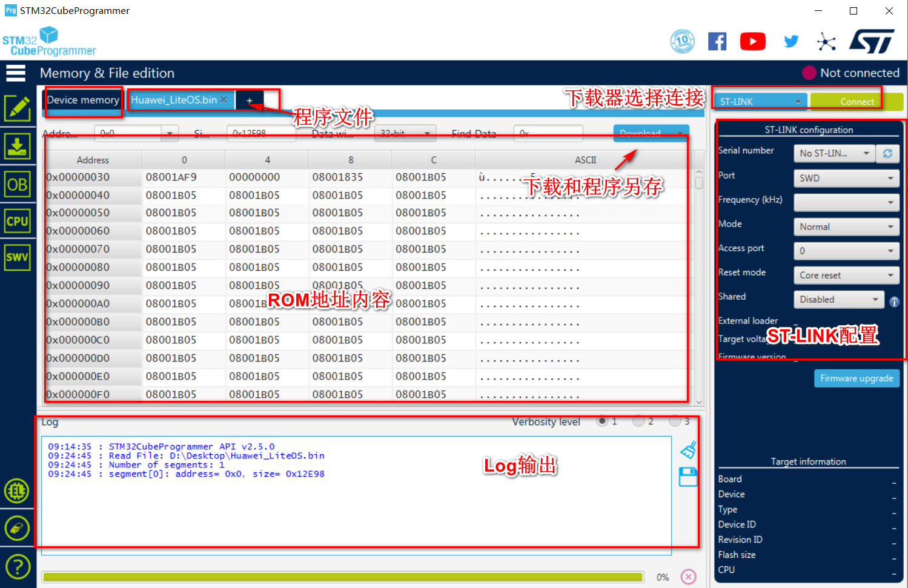Add a new file tab with plus
This screenshot has width=908, height=588.
point(249,101)
